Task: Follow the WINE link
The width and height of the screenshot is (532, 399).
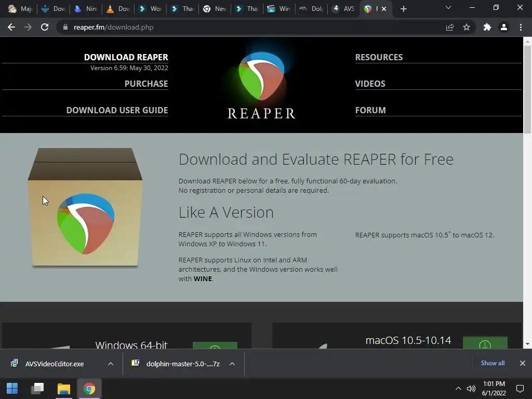Action: [x=203, y=278]
